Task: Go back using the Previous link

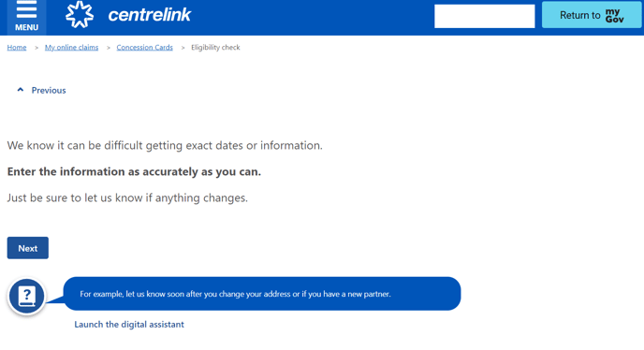Action: (x=49, y=91)
